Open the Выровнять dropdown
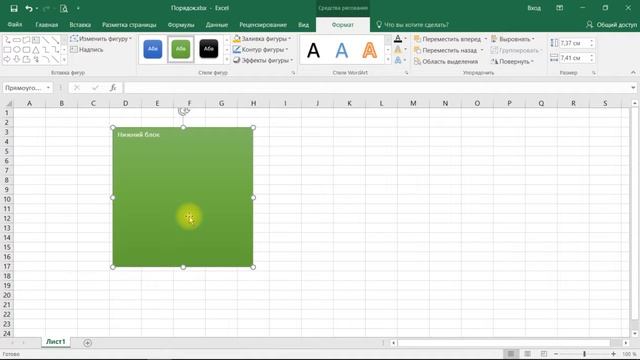Image resolution: width=640 pixels, height=360 pixels. pos(513,39)
